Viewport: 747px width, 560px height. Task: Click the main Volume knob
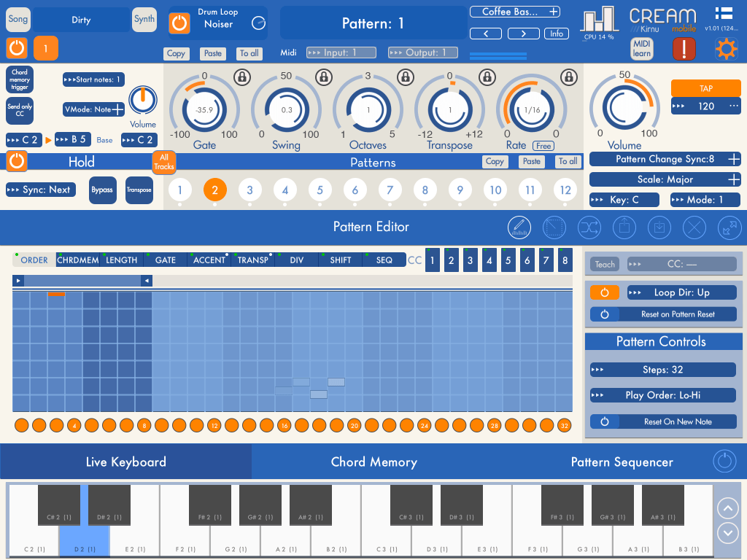(x=624, y=108)
